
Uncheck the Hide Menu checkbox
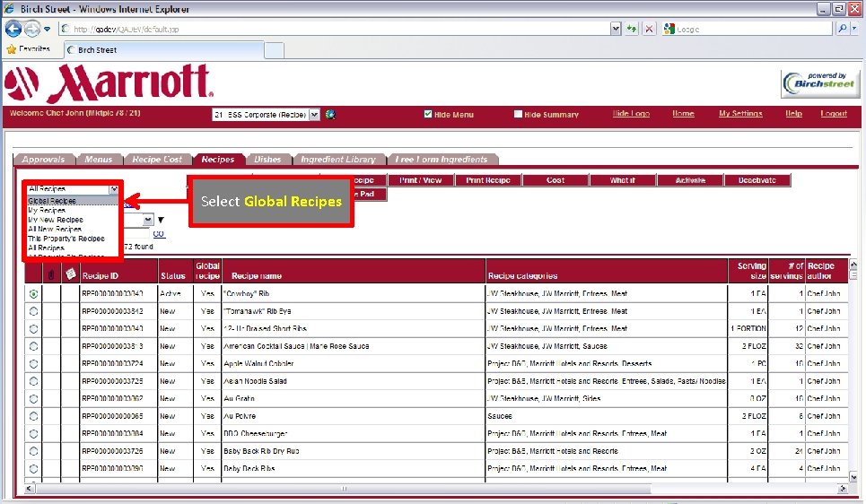[427, 114]
